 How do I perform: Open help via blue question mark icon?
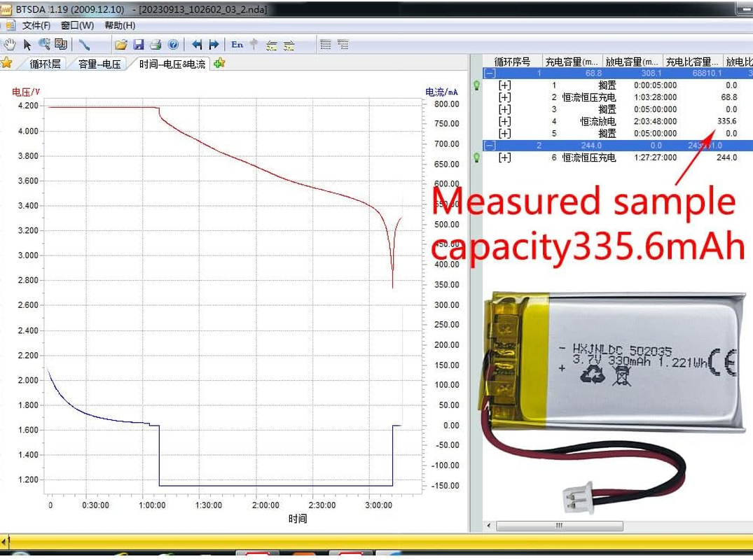point(173,44)
